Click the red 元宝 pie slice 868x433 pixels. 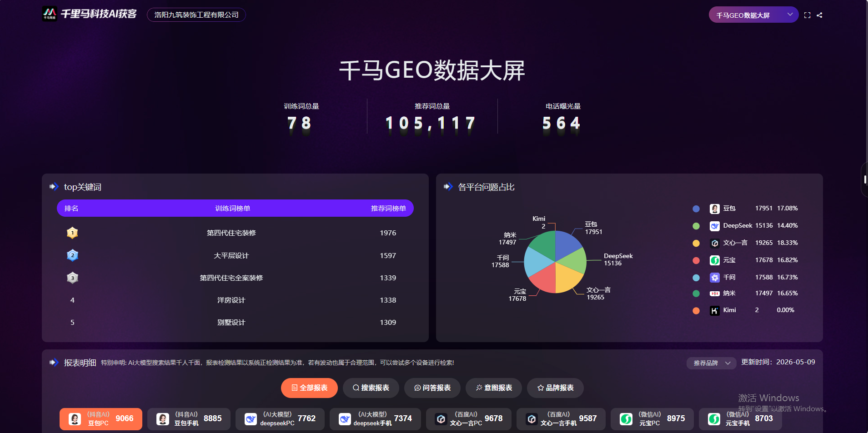tap(545, 279)
